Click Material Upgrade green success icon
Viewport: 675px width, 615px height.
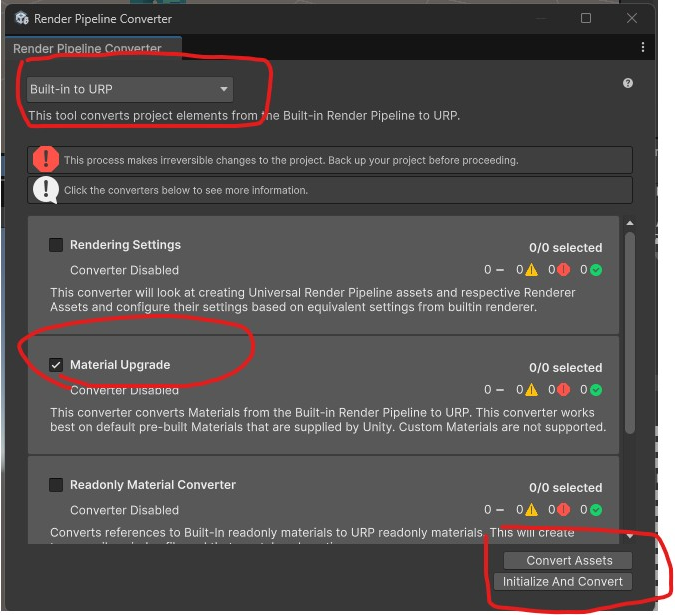tap(596, 390)
